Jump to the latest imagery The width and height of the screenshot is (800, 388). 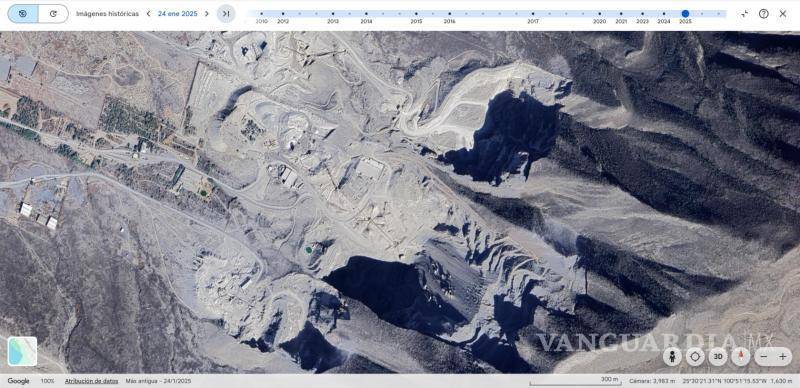point(226,14)
